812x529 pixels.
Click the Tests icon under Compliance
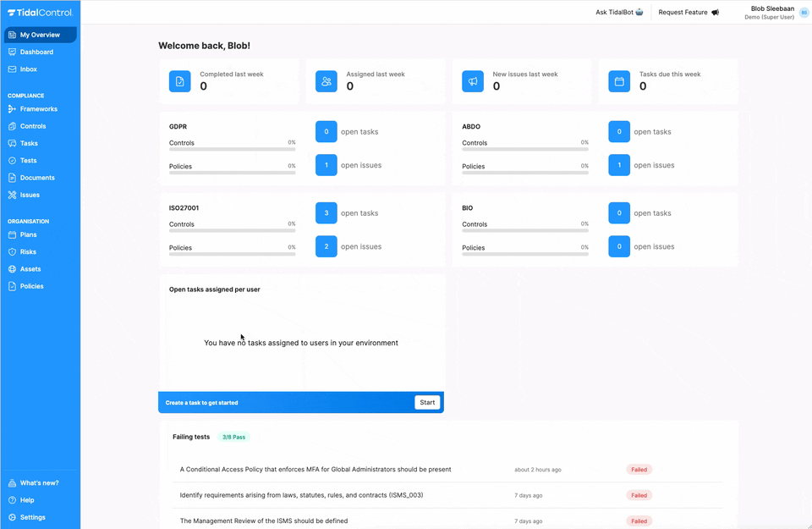12,160
